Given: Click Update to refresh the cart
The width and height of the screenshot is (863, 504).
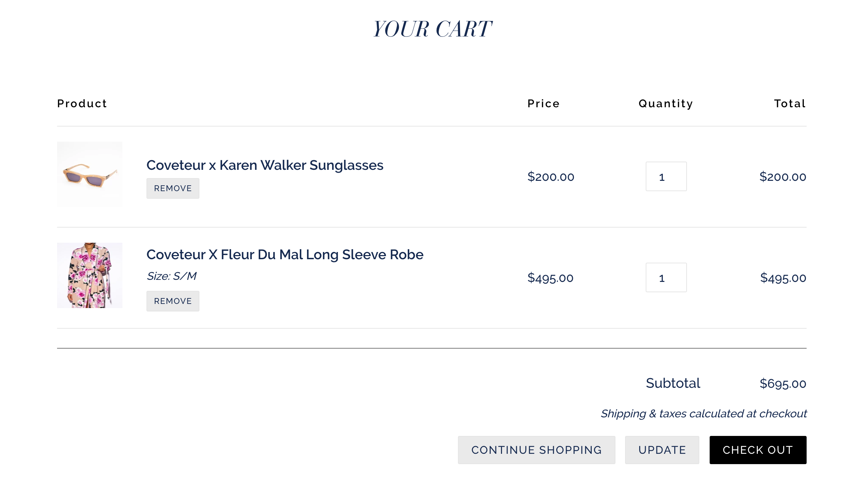Looking at the screenshot, I should pyautogui.click(x=662, y=450).
